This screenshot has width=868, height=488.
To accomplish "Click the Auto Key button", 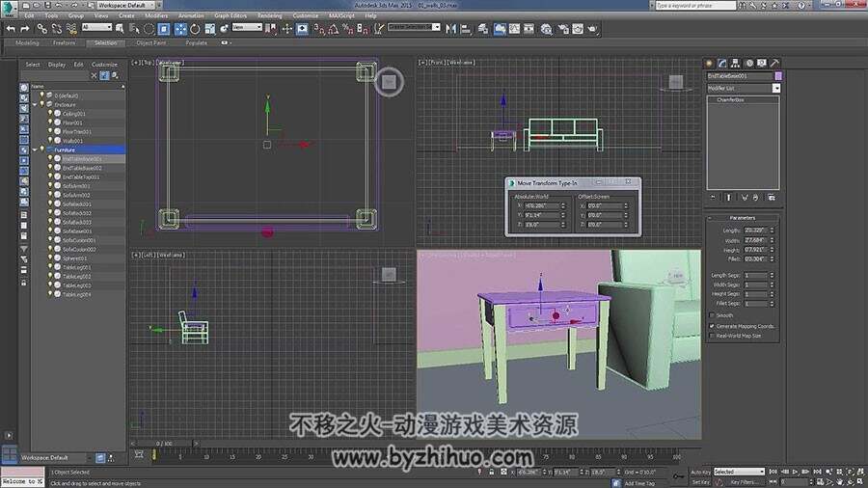I will click(700, 472).
